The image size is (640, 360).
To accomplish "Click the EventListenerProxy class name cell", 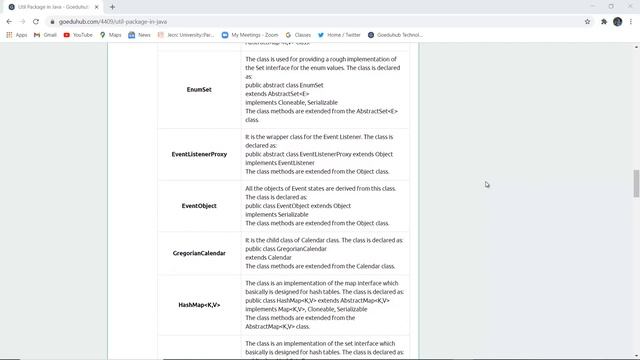I will click(x=199, y=154).
